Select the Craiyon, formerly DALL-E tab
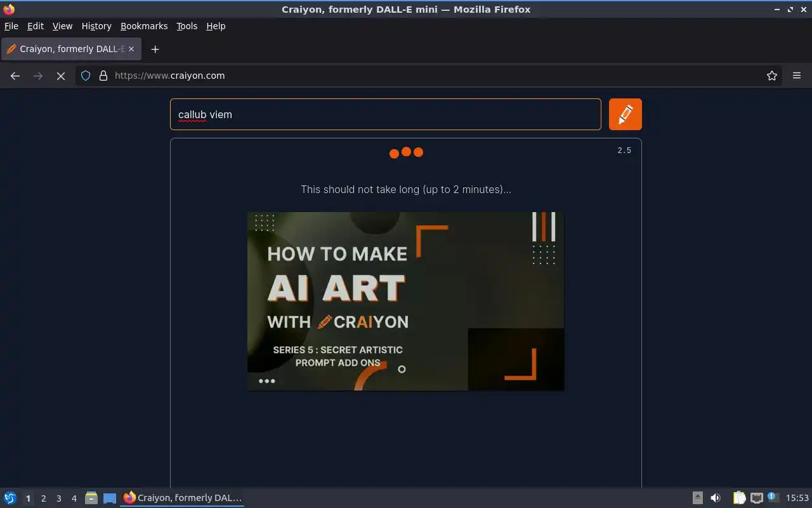812x508 pixels. click(x=71, y=49)
